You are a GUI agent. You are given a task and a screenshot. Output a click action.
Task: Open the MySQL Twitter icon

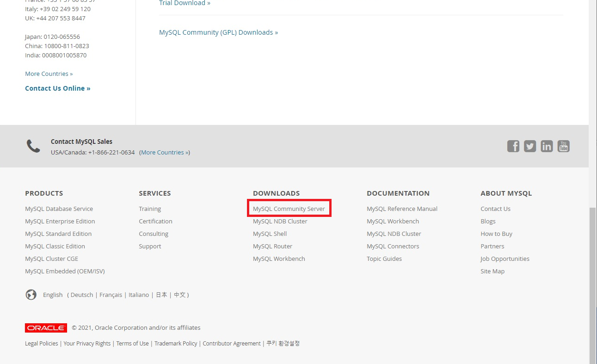click(530, 146)
